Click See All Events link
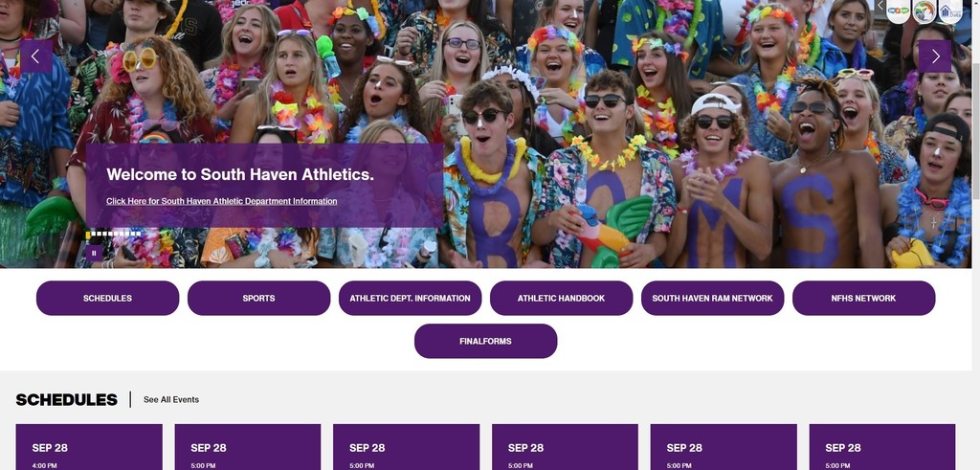The height and width of the screenshot is (470, 980). [171, 399]
